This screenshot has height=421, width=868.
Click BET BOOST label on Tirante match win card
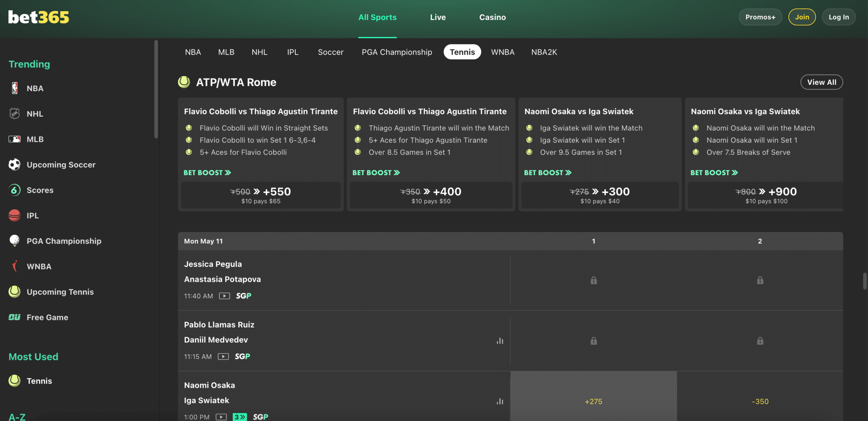coord(376,173)
